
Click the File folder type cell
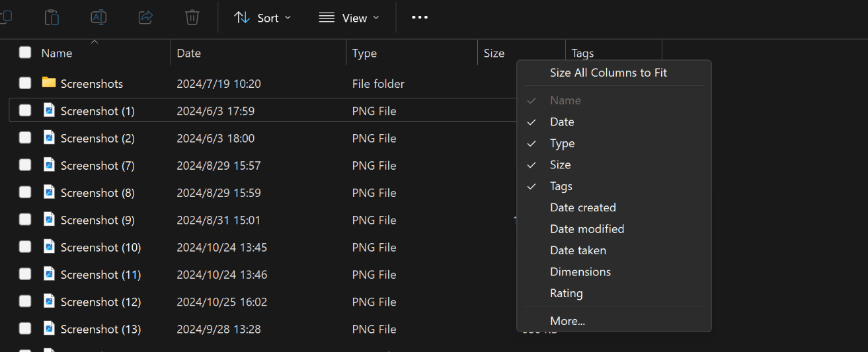378,84
